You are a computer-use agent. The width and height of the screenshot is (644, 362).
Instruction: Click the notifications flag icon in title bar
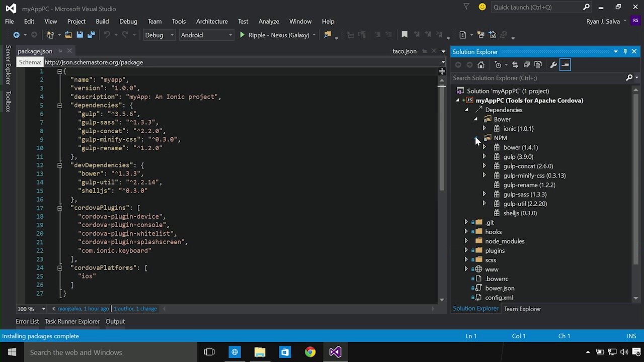coord(466,7)
